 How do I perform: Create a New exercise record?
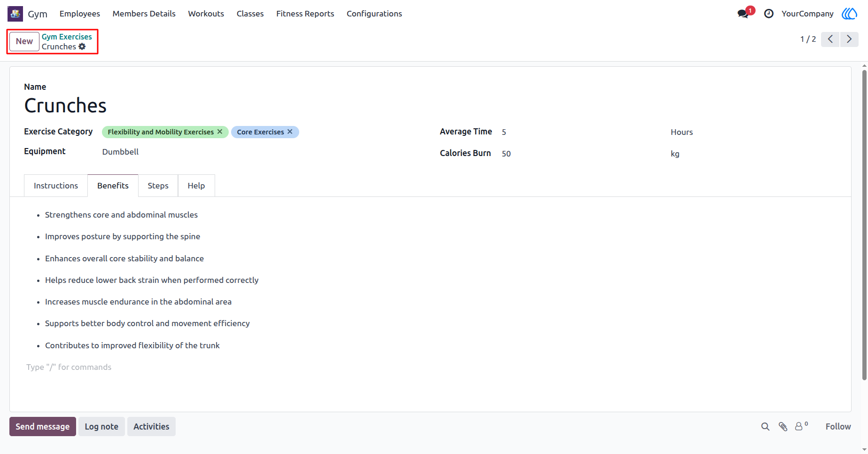pyautogui.click(x=24, y=41)
